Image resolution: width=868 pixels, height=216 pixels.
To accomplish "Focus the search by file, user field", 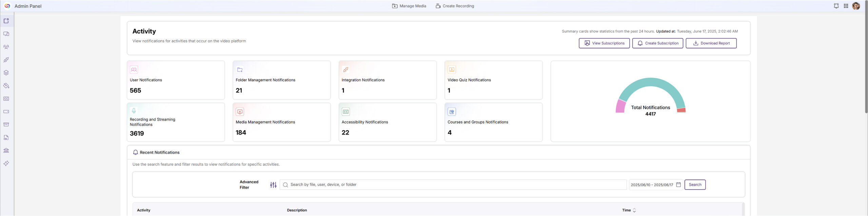I will pyautogui.click(x=454, y=185).
